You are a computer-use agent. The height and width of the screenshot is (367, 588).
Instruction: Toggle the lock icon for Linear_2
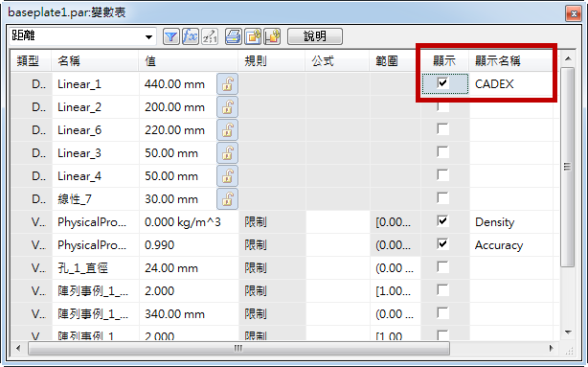click(227, 107)
